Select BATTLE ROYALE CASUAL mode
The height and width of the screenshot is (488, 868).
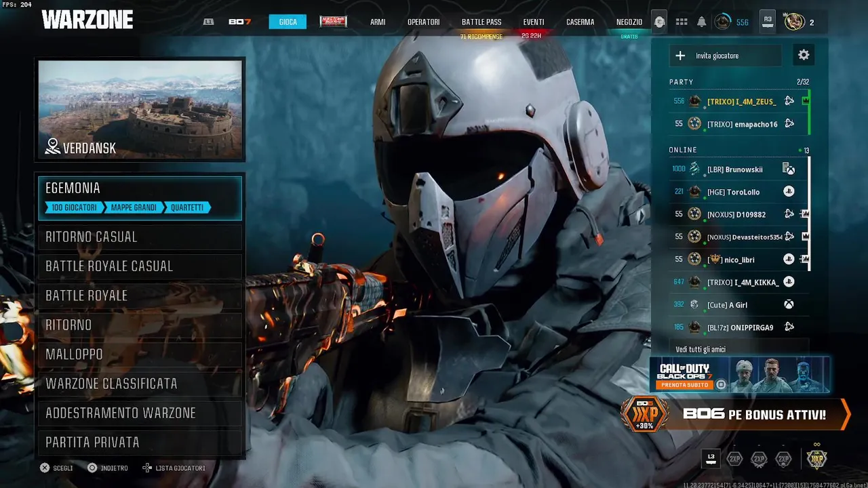[140, 266]
